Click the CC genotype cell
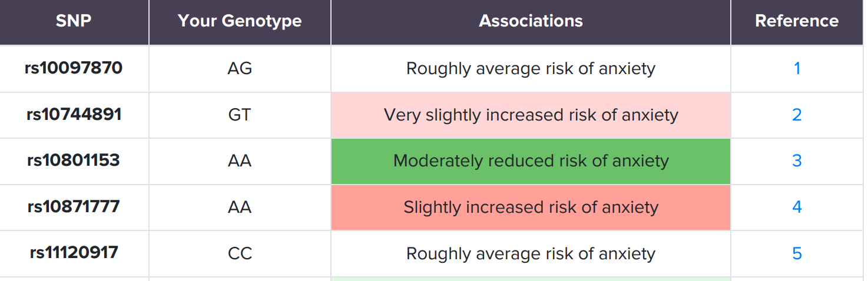The image size is (868, 281). click(240, 253)
